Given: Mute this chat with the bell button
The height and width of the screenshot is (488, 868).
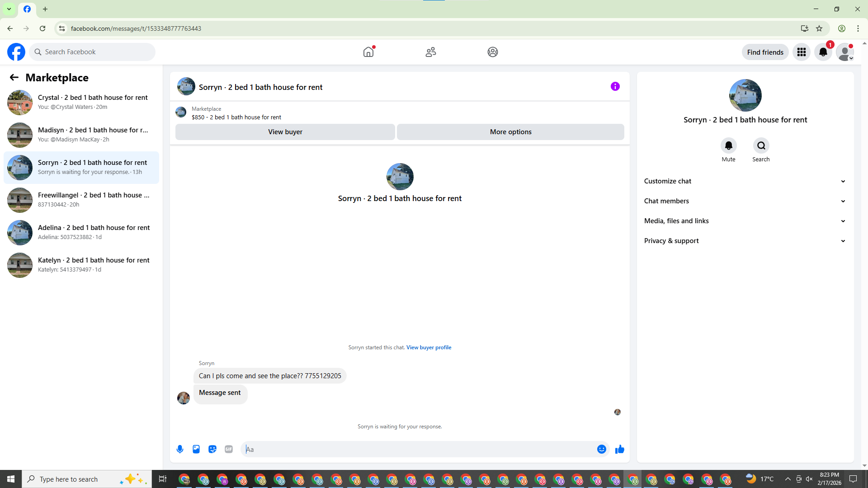Looking at the screenshot, I should pos(728,145).
